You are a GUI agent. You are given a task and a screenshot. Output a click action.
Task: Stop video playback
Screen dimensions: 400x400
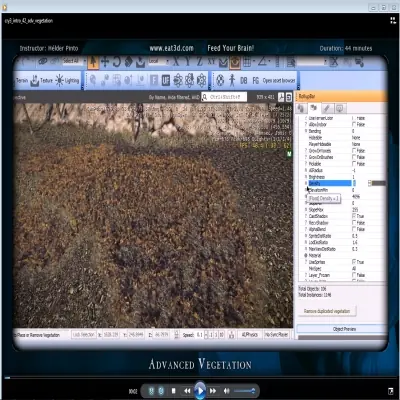click(173, 391)
